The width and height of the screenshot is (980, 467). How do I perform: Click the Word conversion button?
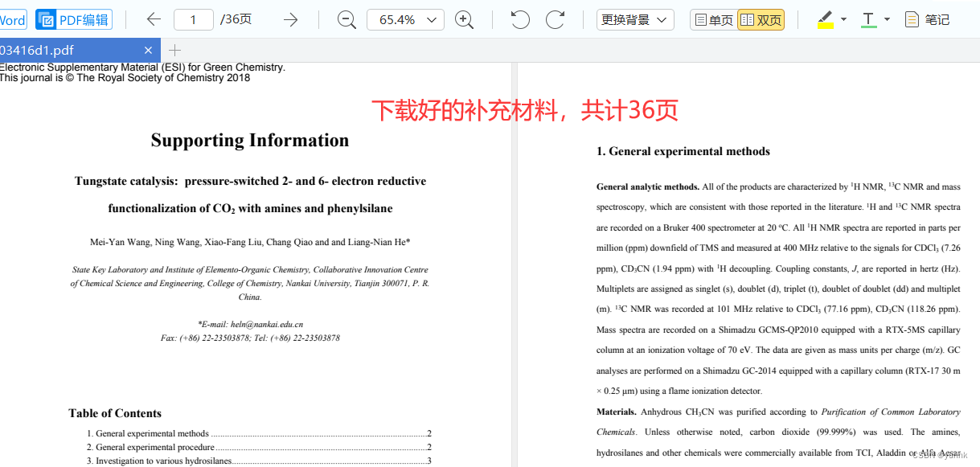point(13,19)
